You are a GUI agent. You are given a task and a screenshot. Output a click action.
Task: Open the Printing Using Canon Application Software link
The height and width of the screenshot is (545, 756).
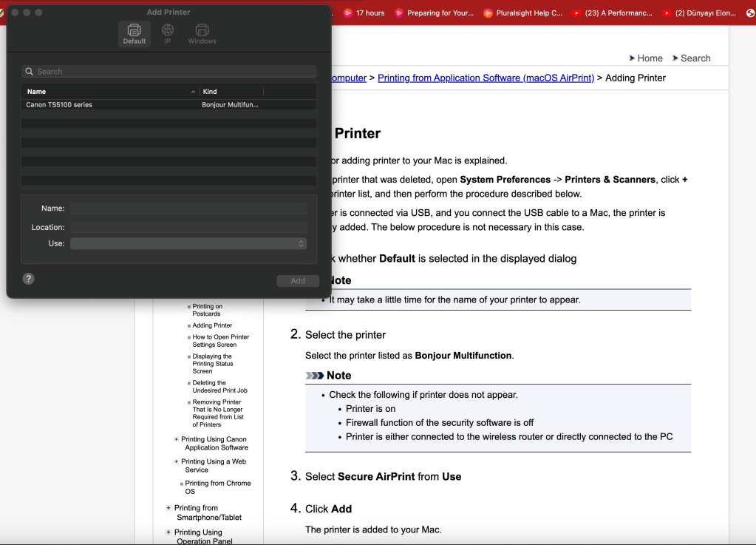(215, 443)
